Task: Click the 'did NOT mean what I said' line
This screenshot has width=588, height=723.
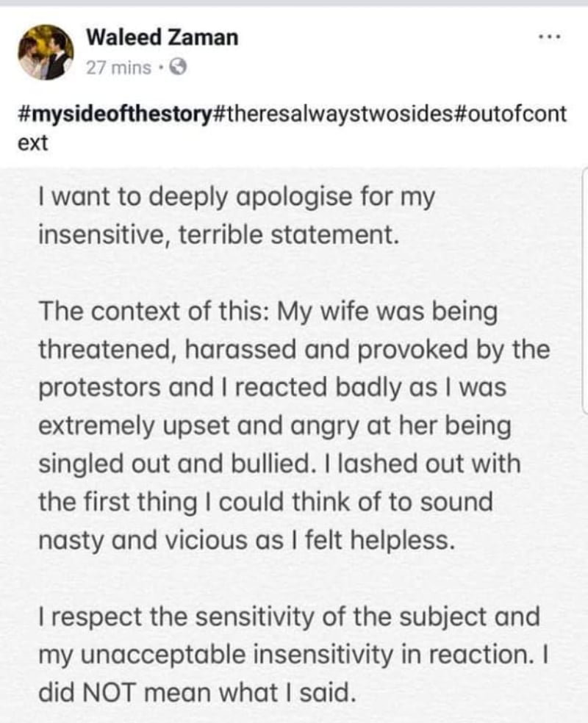Action: pos(198,692)
